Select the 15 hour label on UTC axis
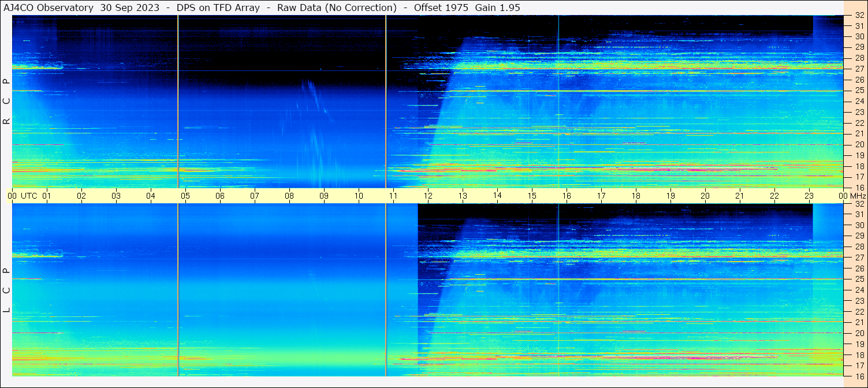The height and width of the screenshot is (388, 868). point(532,196)
